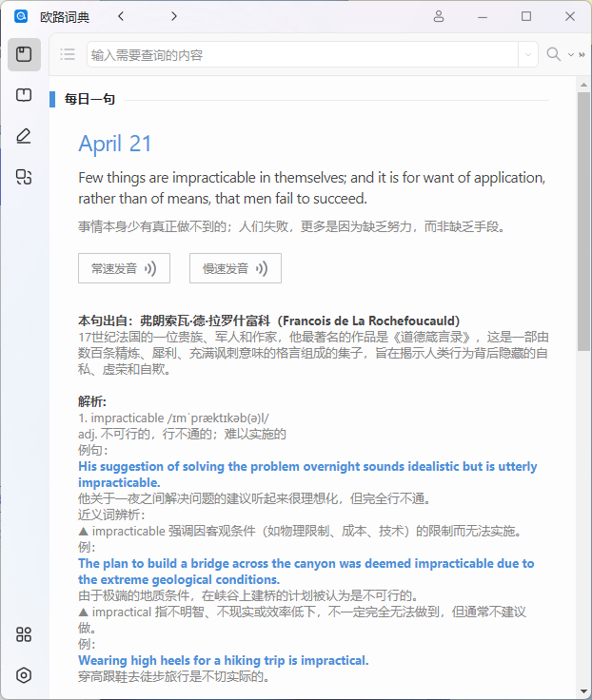Click the magnifier search icon
Image resolution: width=592 pixels, height=700 pixels.
pyautogui.click(x=553, y=54)
